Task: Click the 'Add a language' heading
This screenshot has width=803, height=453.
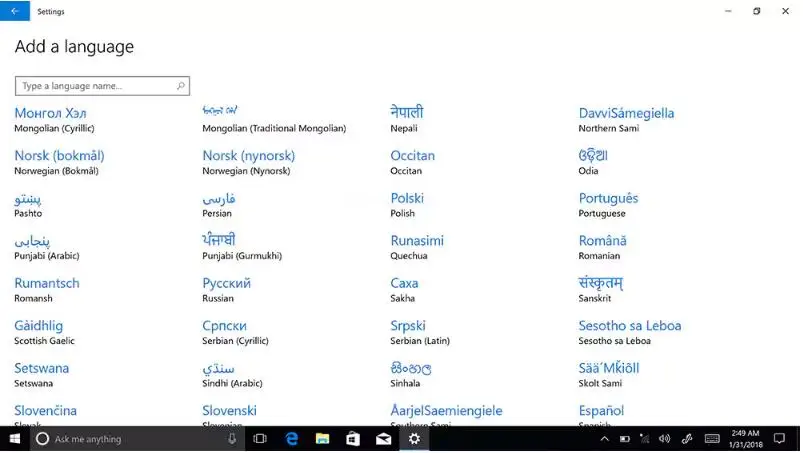Action: click(x=74, y=47)
